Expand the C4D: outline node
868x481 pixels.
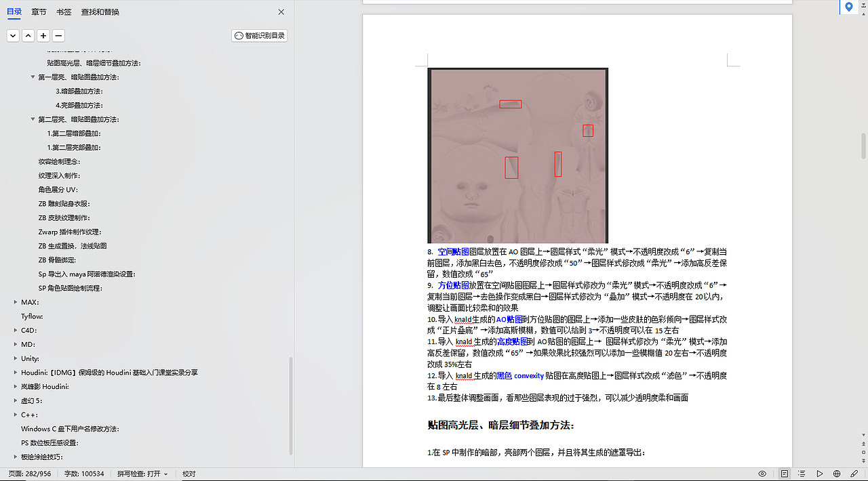[x=16, y=331]
